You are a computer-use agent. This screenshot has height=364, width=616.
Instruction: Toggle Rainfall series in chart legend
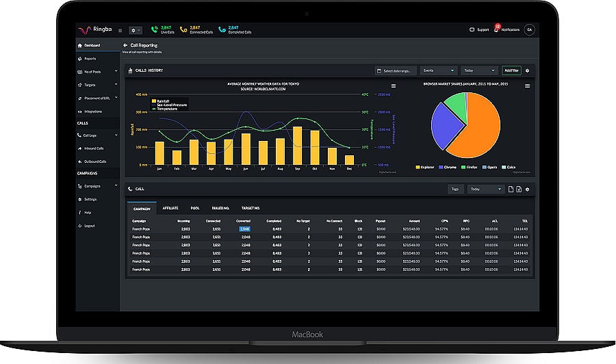point(162,101)
